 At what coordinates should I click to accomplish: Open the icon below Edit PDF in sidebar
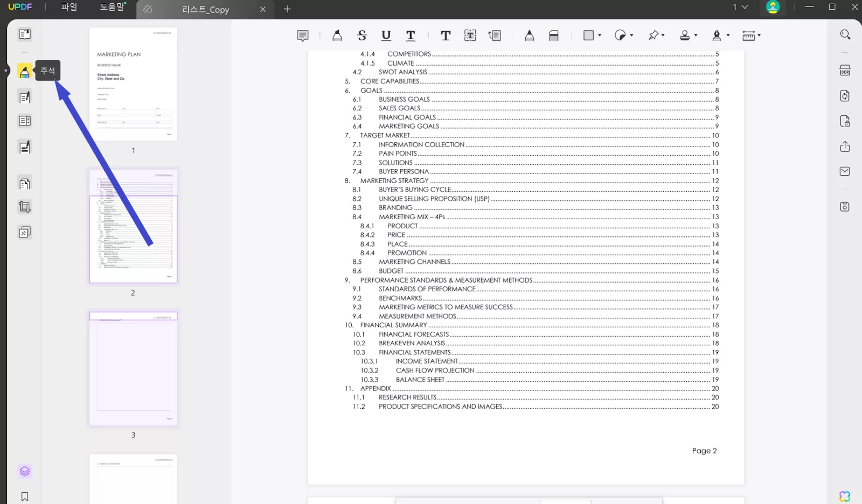click(x=25, y=121)
